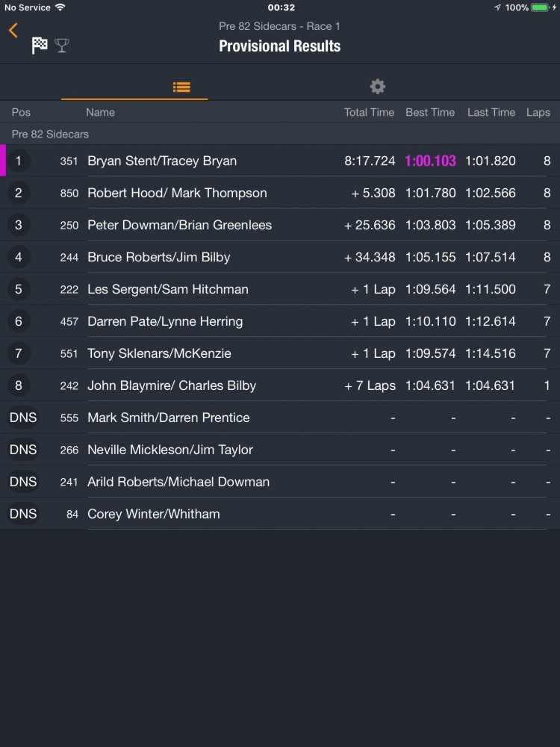This screenshot has height=747, width=560.
Task: Tap the battery icon in status bar
Action: (x=540, y=7)
